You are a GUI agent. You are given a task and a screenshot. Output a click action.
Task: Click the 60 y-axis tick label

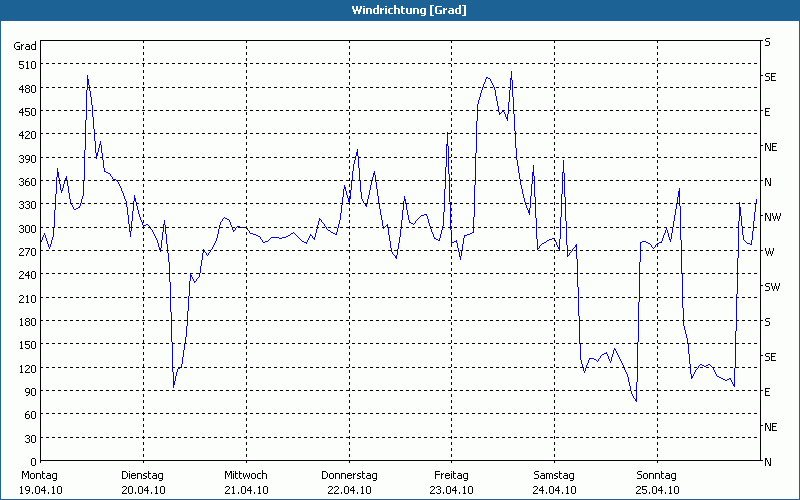(31, 415)
